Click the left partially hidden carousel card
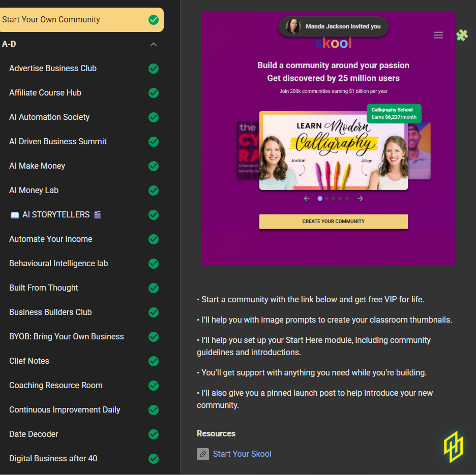This screenshot has width=476, height=475. [x=248, y=151]
